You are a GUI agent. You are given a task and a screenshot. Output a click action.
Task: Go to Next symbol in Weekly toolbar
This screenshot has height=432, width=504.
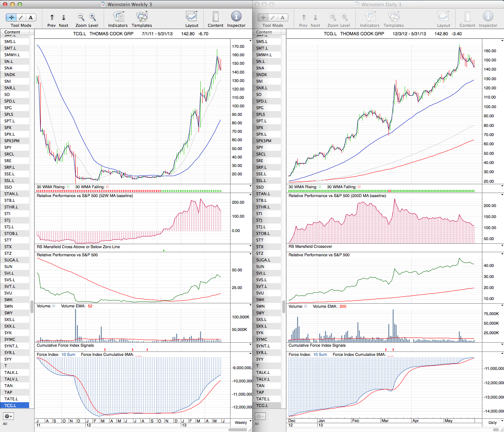point(64,17)
